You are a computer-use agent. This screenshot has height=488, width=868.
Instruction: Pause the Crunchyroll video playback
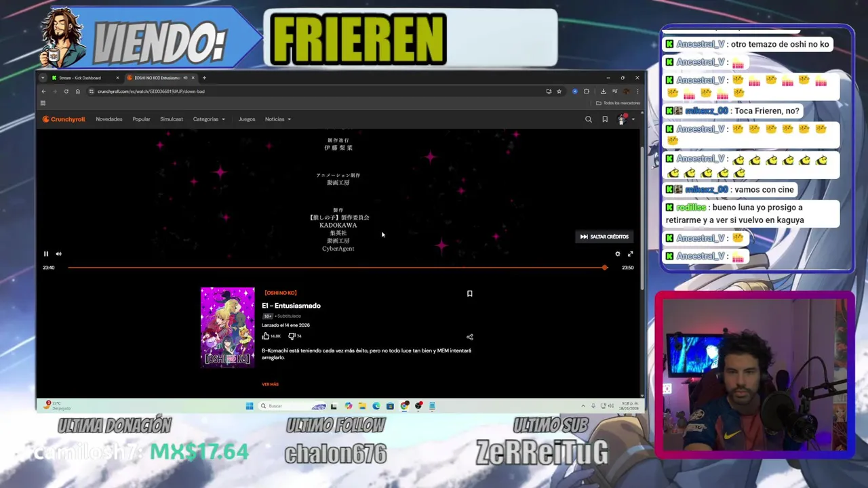pos(46,254)
